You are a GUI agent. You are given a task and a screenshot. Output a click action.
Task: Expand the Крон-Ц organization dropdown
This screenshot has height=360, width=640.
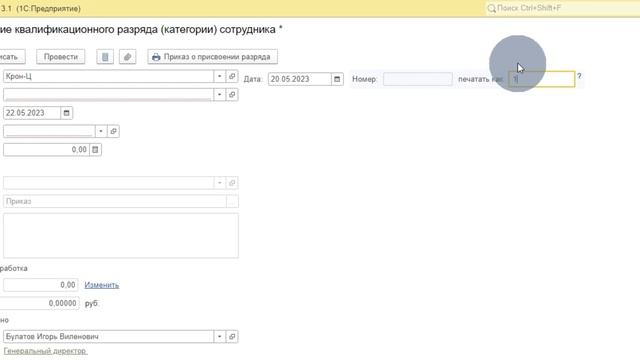[219, 76]
